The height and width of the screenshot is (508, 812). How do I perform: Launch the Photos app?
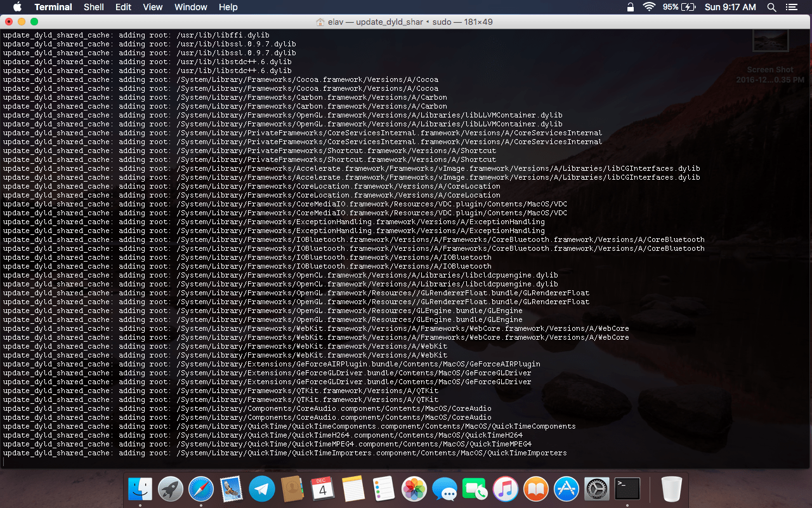[414, 489]
